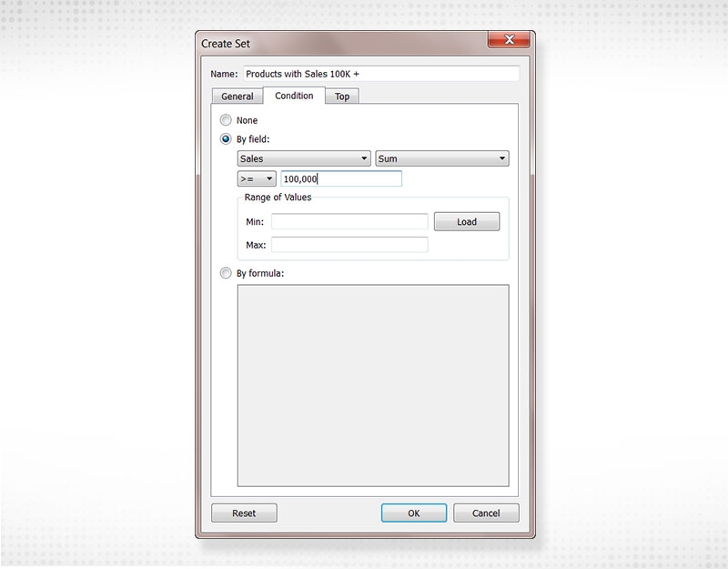The height and width of the screenshot is (569, 728).
Task: Focus the Min range field
Action: pos(349,221)
